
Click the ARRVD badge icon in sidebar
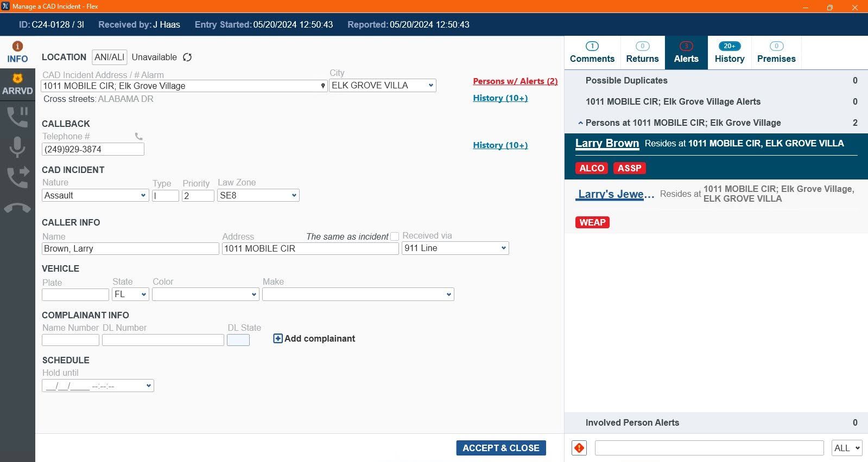coord(17,85)
